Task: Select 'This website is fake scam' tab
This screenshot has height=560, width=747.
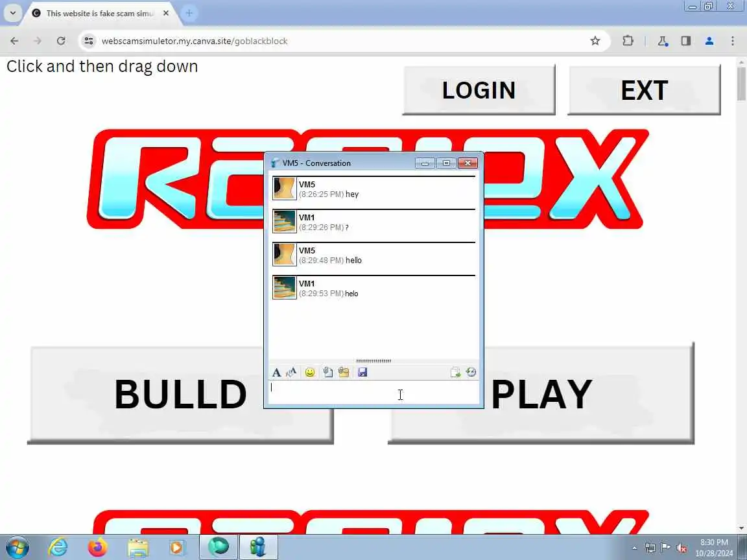Action: click(100, 14)
